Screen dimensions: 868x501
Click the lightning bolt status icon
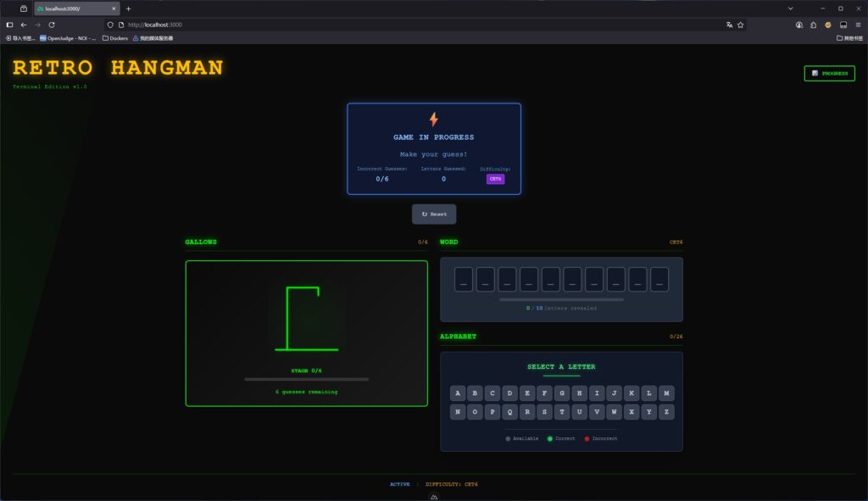pos(433,120)
